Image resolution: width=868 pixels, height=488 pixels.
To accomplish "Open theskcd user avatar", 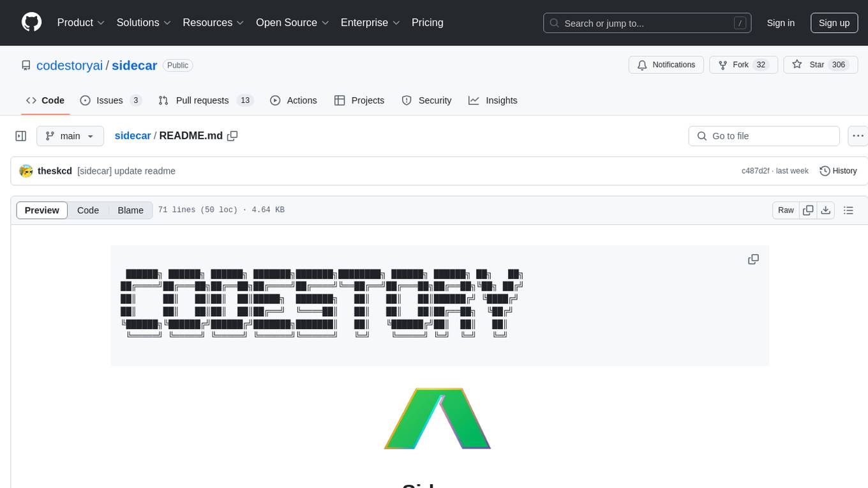I will click(26, 171).
